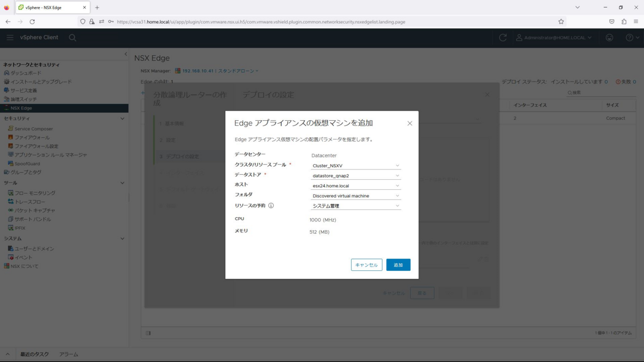This screenshot has width=644, height=362.
Task: Click インストールしています 0 status link
Action: point(579,82)
